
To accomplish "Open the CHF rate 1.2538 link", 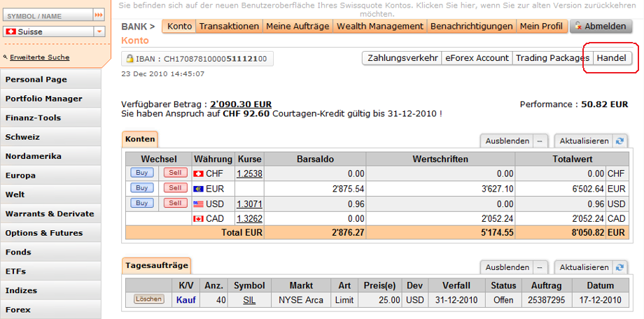I will pos(250,173).
